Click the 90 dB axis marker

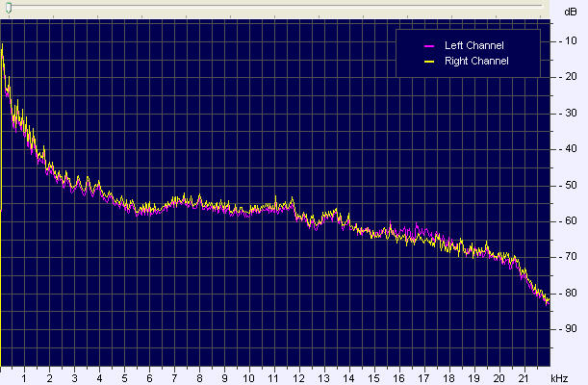(568, 328)
